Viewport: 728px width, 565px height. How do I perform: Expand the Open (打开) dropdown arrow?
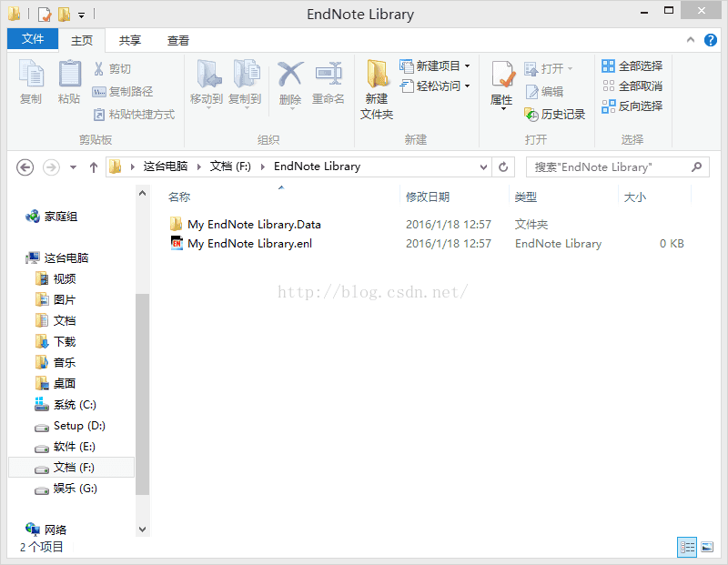click(x=571, y=69)
